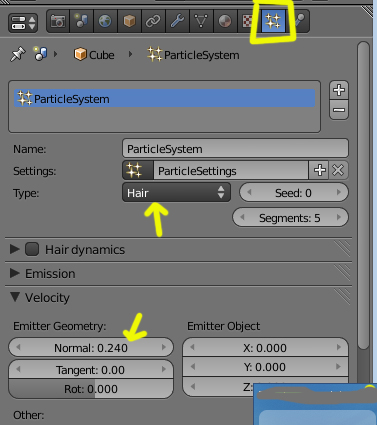Expand the Hair dynamics panel

(14, 249)
